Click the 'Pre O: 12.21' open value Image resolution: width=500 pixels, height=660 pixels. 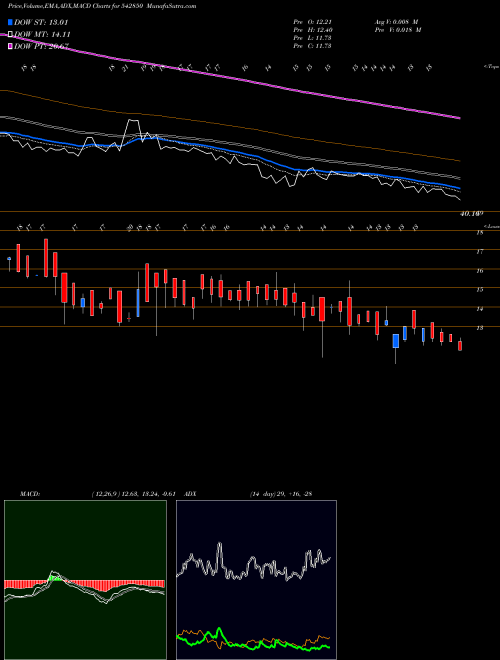pos(313,22)
